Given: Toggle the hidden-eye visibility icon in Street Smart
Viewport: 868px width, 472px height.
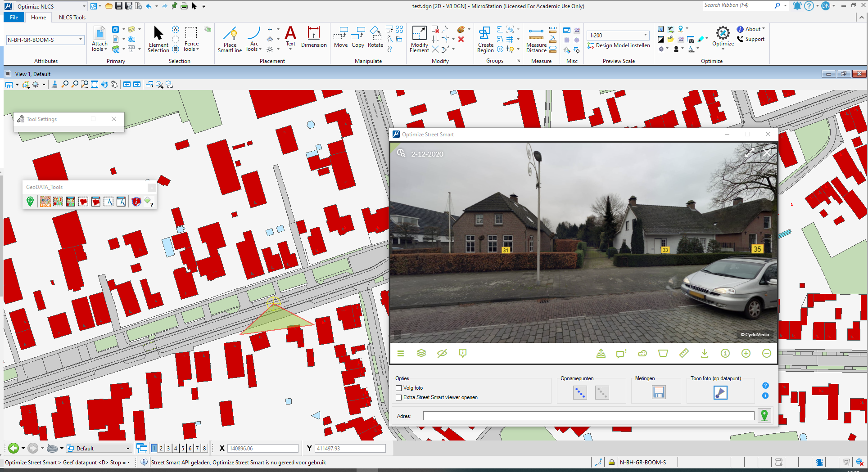Looking at the screenshot, I should coord(442,353).
